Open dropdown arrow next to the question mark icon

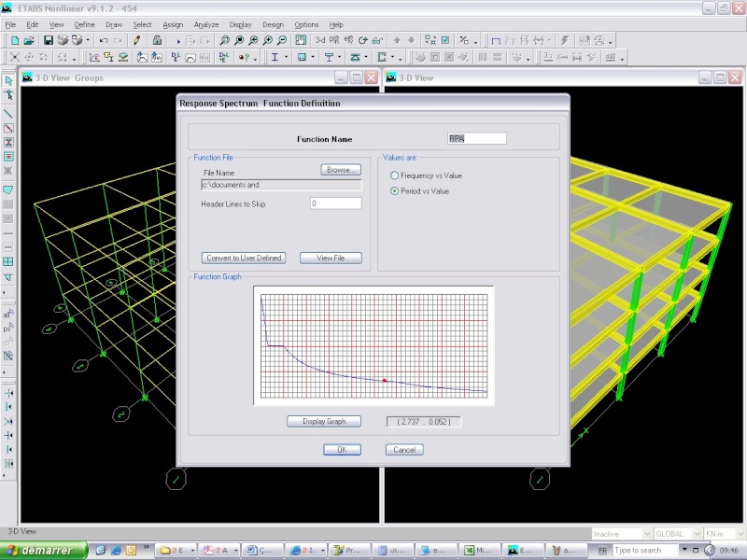[255, 59]
